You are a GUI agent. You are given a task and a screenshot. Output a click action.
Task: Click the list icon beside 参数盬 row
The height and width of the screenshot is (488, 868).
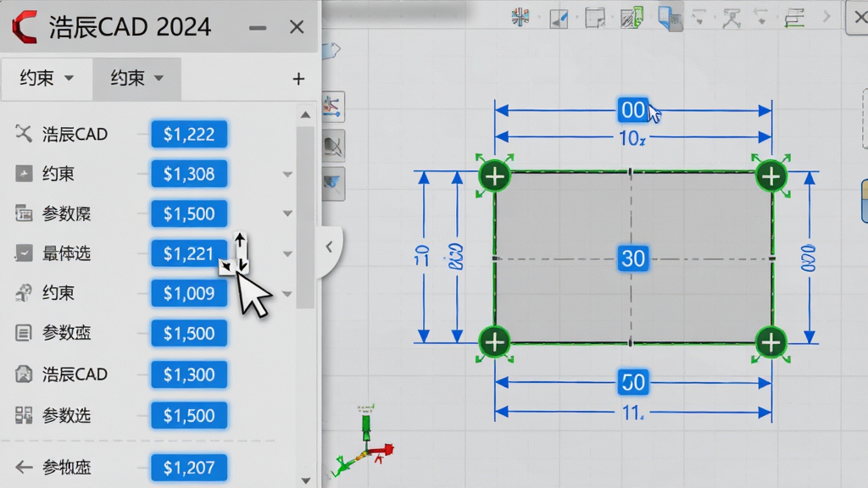23,333
